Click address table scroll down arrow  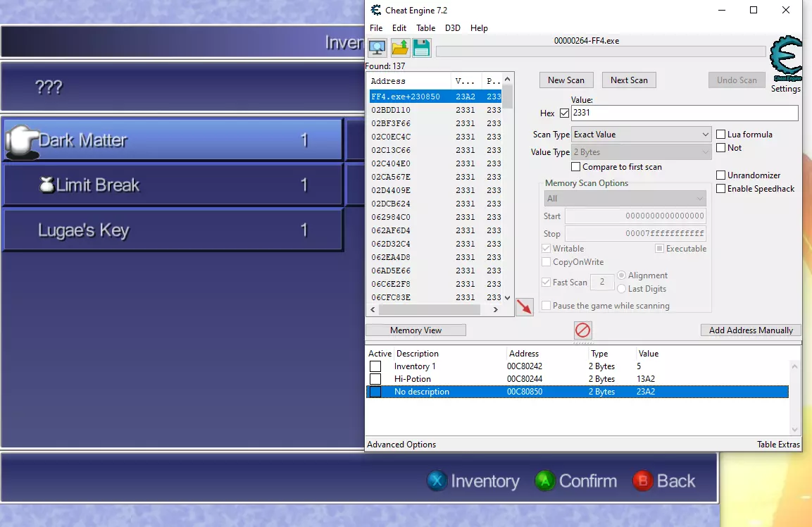795,430
